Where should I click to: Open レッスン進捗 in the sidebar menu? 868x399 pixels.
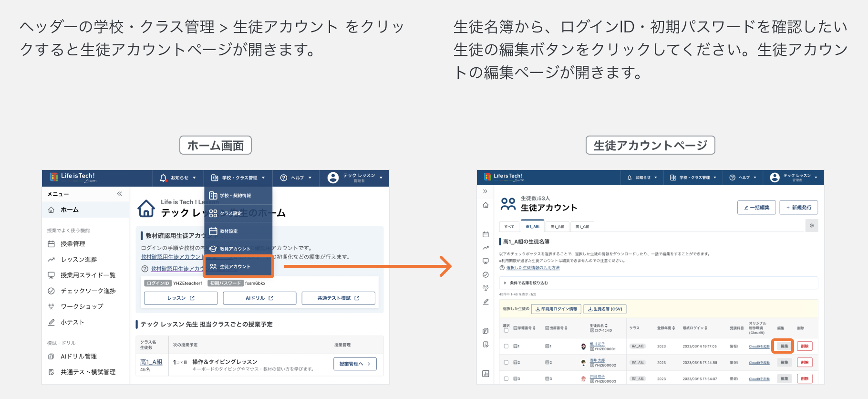coord(79,260)
